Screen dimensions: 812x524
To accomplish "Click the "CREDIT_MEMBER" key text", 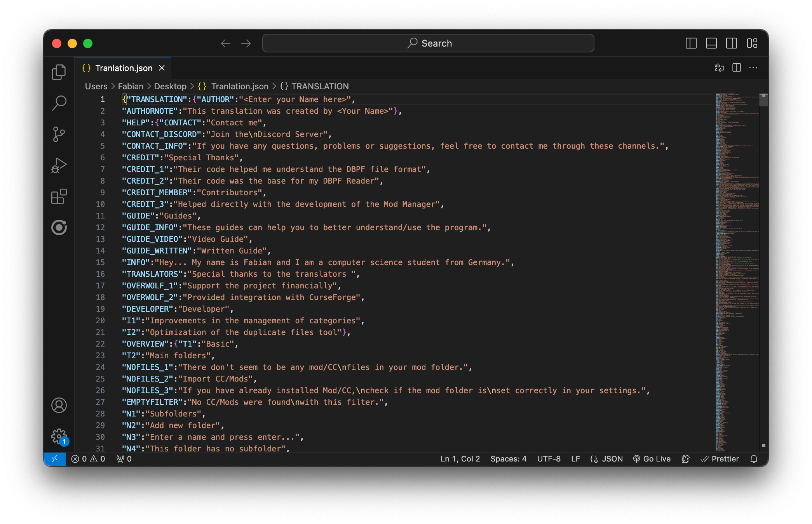I will coord(157,193).
